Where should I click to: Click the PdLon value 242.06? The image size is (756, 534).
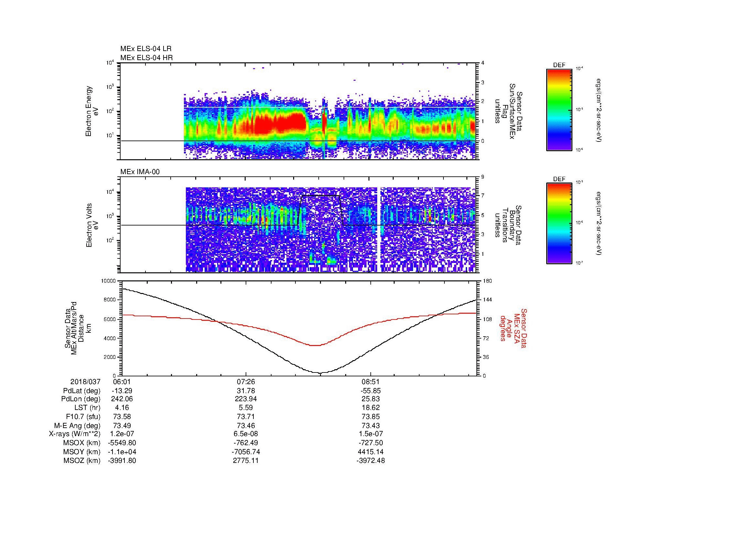tap(122, 399)
